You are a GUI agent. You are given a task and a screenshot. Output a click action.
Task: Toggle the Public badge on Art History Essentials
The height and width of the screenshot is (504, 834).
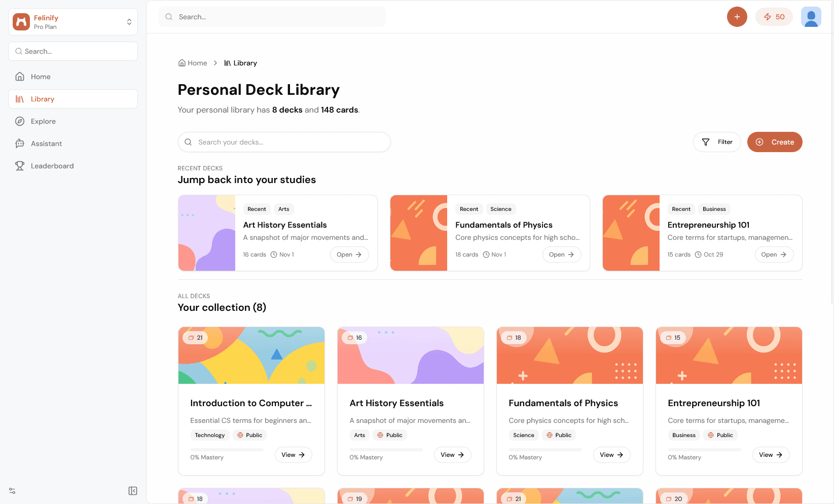pyautogui.click(x=389, y=435)
